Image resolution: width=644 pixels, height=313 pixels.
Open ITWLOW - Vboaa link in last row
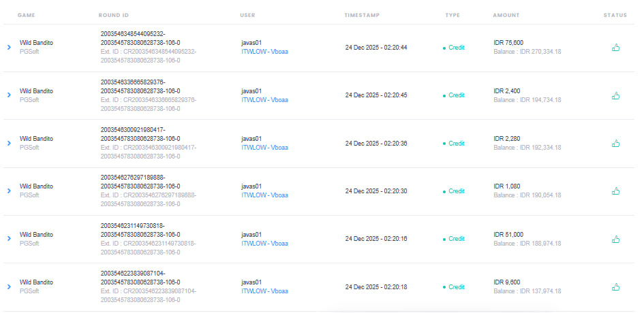tap(264, 291)
